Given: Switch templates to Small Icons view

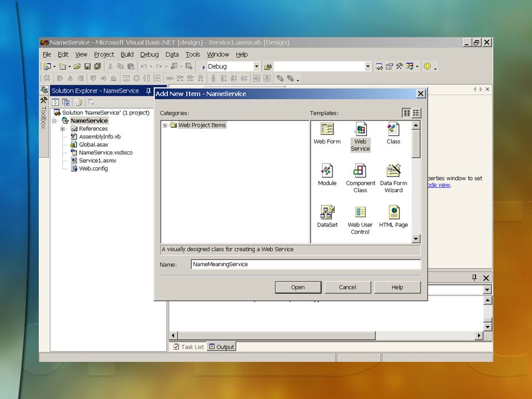Looking at the screenshot, I should click(416, 113).
